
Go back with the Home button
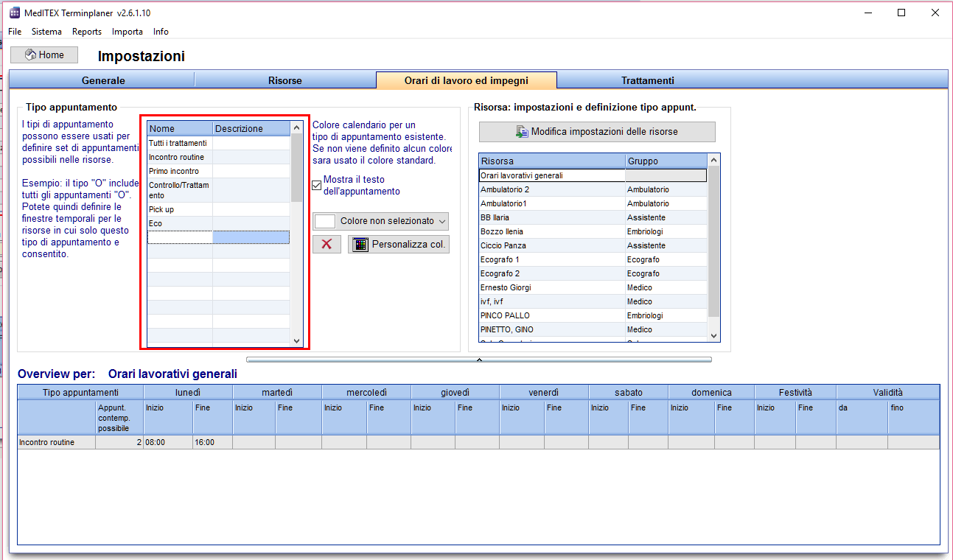(x=44, y=55)
